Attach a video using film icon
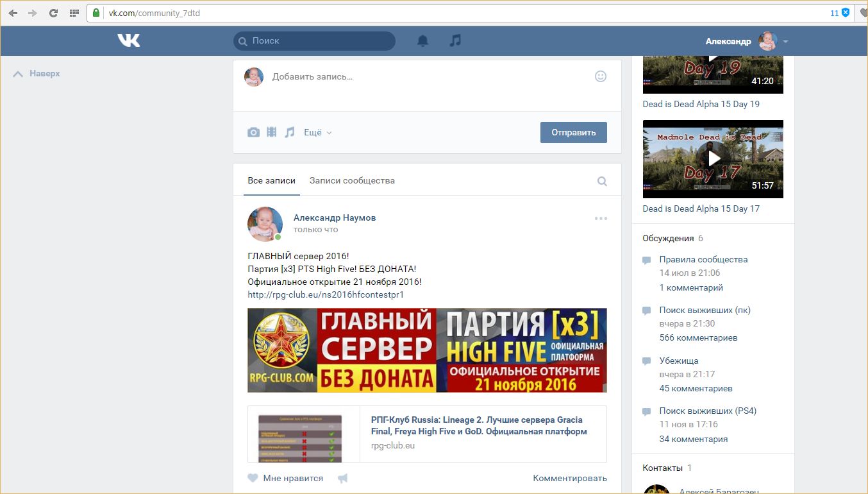Image resolution: width=868 pixels, height=494 pixels. click(272, 132)
